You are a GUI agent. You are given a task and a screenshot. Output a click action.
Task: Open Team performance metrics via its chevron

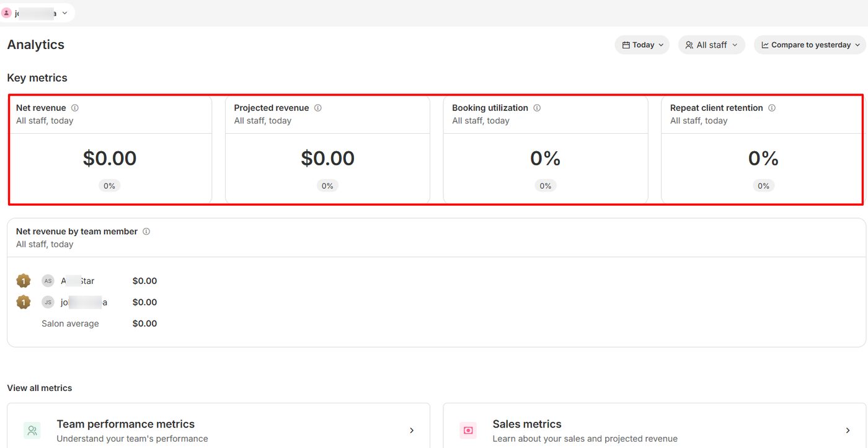click(x=412, y=430)
